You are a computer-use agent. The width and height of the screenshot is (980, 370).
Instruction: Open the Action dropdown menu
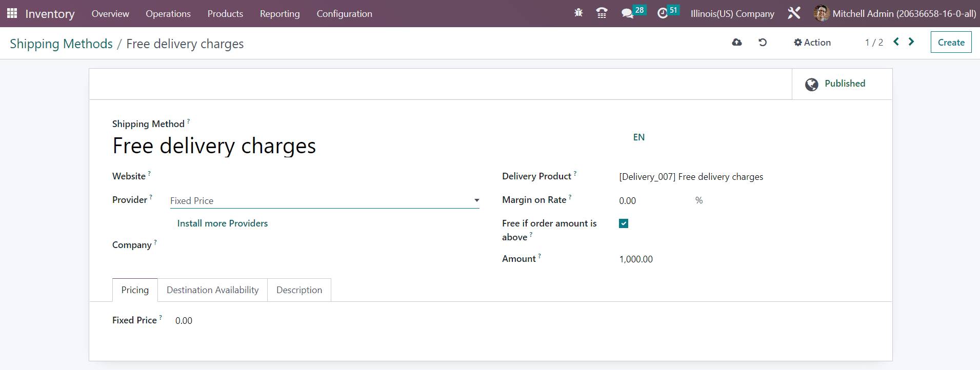(x=812, y=43)
